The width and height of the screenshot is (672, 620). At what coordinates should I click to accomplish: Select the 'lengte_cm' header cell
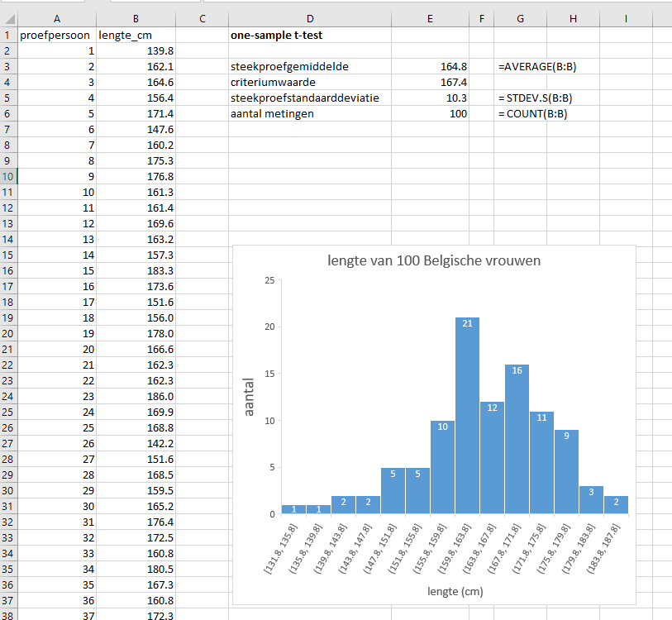136,36
